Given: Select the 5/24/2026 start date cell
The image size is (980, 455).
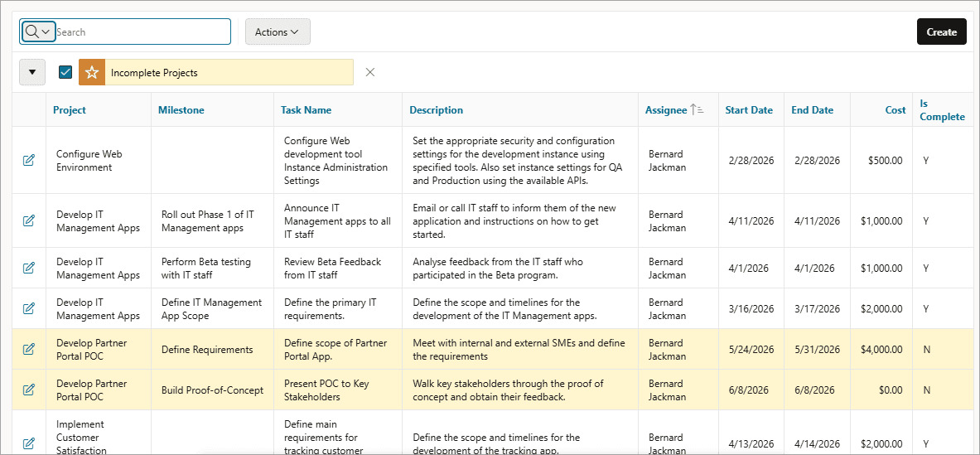Looking at the screenshot, I should [x=751, y=350].
